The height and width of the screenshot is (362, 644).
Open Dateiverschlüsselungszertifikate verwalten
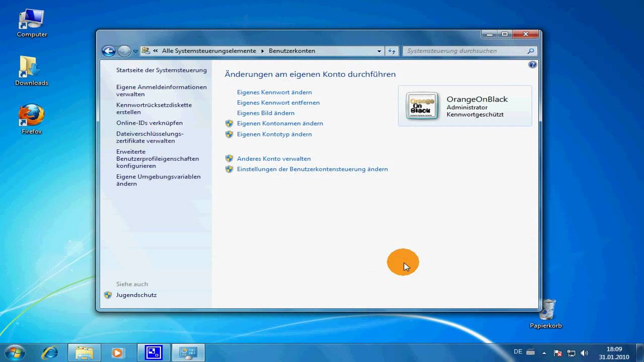tap(150, 137)
